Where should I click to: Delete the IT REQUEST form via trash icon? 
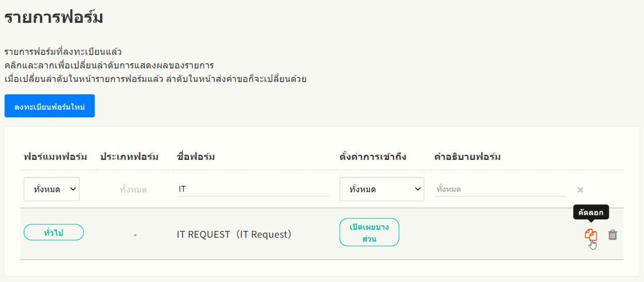612,235
